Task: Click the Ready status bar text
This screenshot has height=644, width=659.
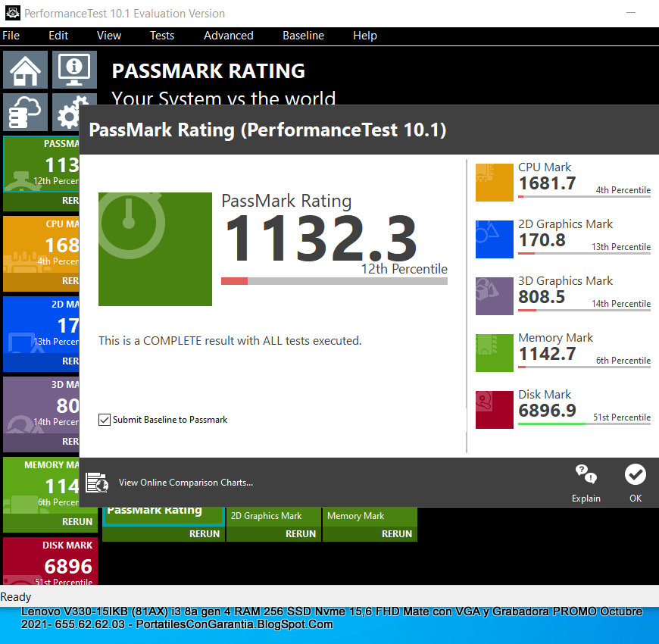Action: (16, 597)
